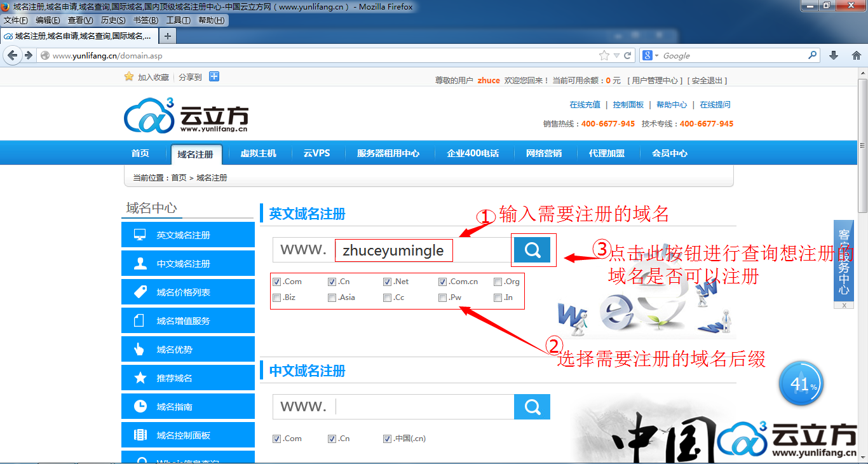Image resolution: width=868 pixels, height=464 pixels.
Task: Check the .Biz domain suffix checkbox
Action: coord(276,297)
